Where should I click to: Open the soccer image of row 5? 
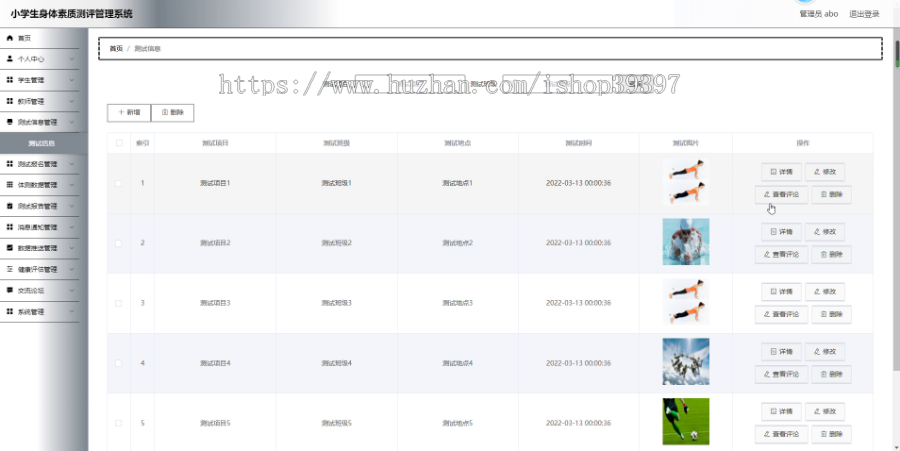pos(686,422)
